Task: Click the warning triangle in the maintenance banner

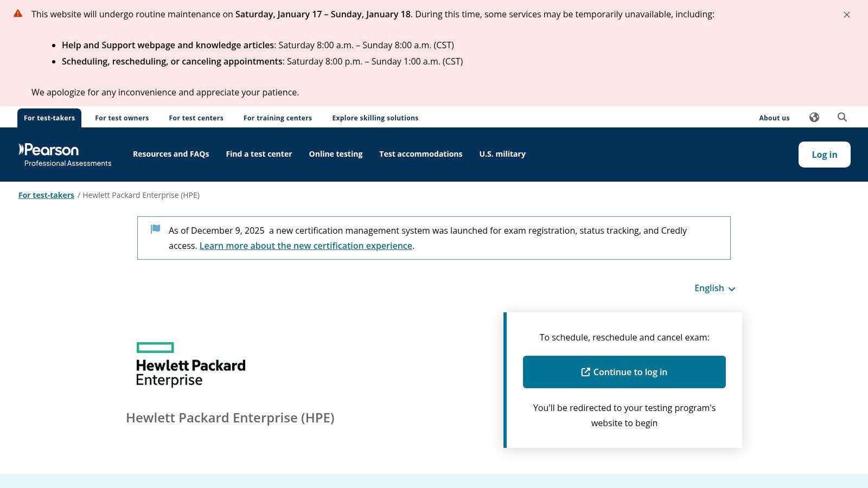Action: 19,14
